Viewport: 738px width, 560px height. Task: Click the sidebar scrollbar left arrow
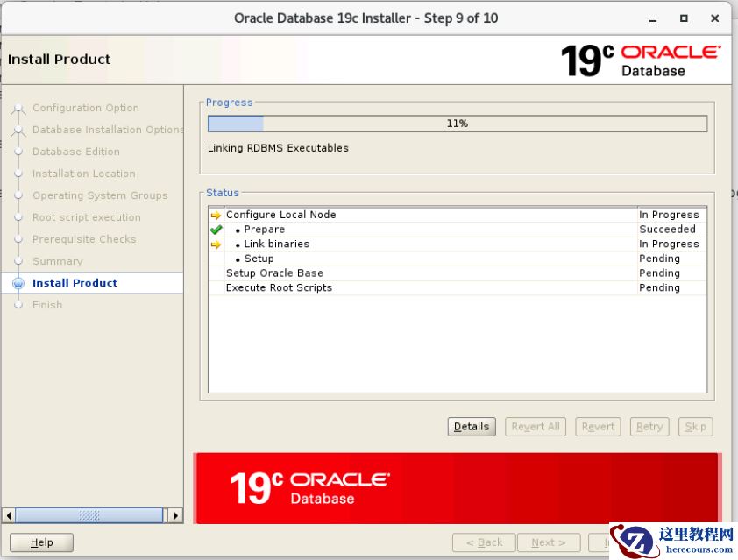9,515
